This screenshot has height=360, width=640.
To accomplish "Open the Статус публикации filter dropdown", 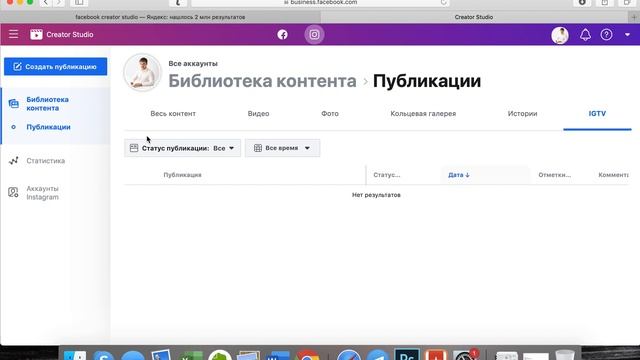I will coord(182,148).
